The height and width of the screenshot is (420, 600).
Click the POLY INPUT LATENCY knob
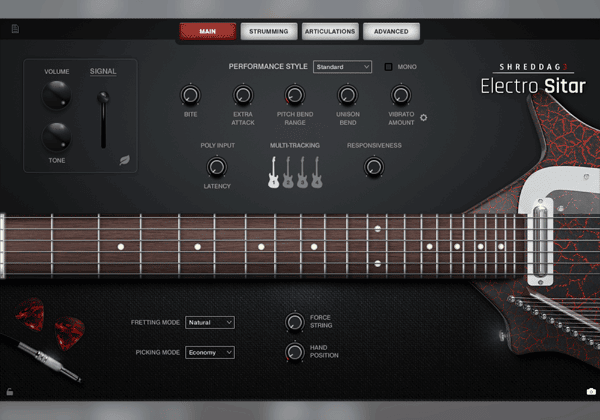click(217, 167)
